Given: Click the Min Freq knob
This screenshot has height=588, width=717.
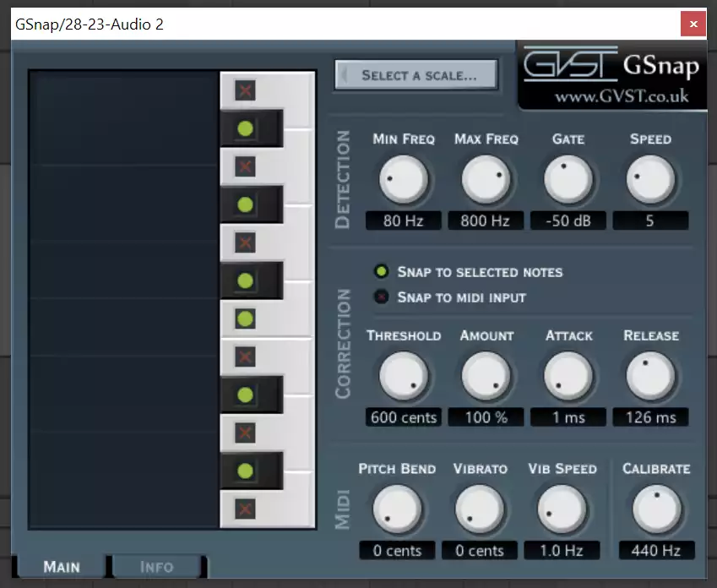Looking at the screenshot, I should click(x=403, y=179).
